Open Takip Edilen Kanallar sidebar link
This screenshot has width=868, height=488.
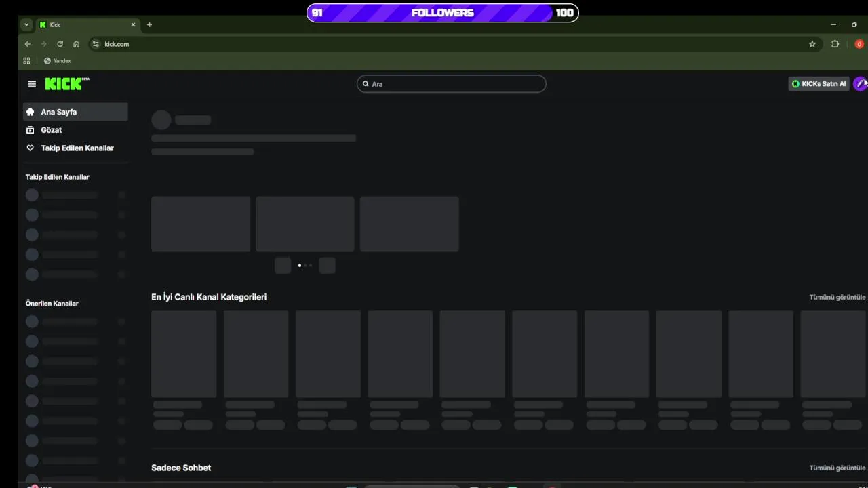(75, 148)
